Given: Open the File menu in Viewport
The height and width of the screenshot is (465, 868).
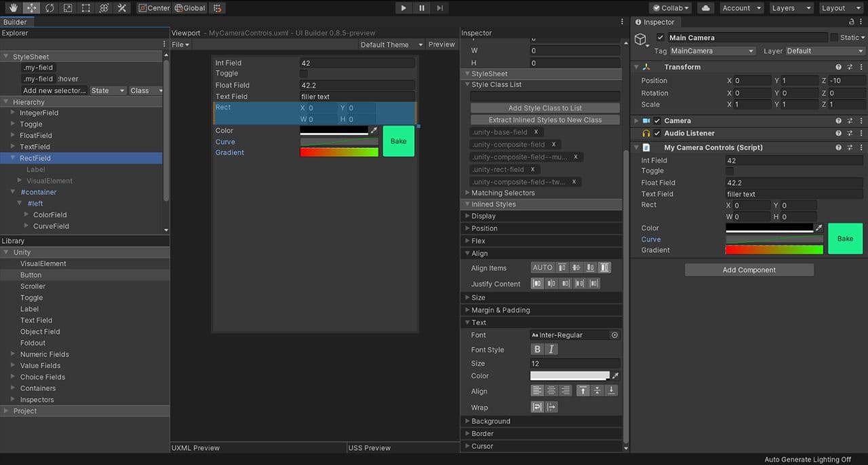Looking at the screenshot, I should pyautogui.click(x=180, y=45).
